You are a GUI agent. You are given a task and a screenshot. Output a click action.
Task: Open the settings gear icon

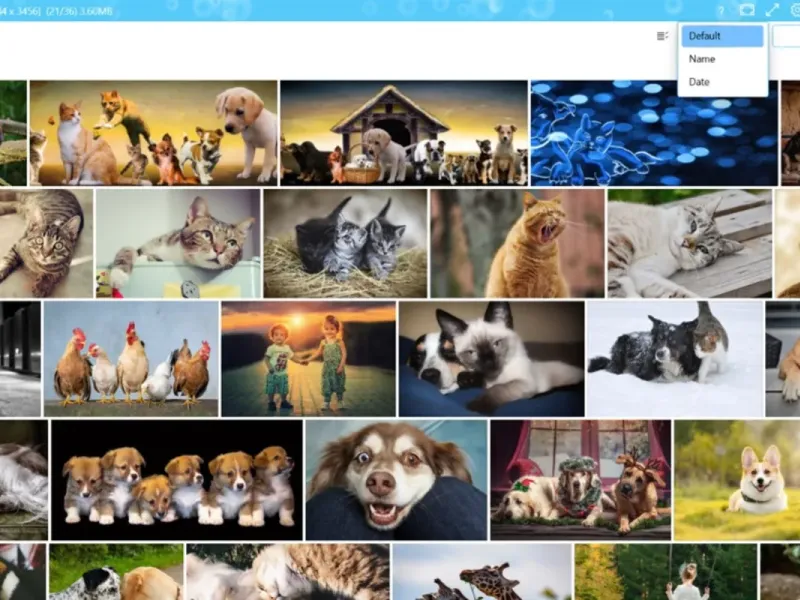(795, 10)
